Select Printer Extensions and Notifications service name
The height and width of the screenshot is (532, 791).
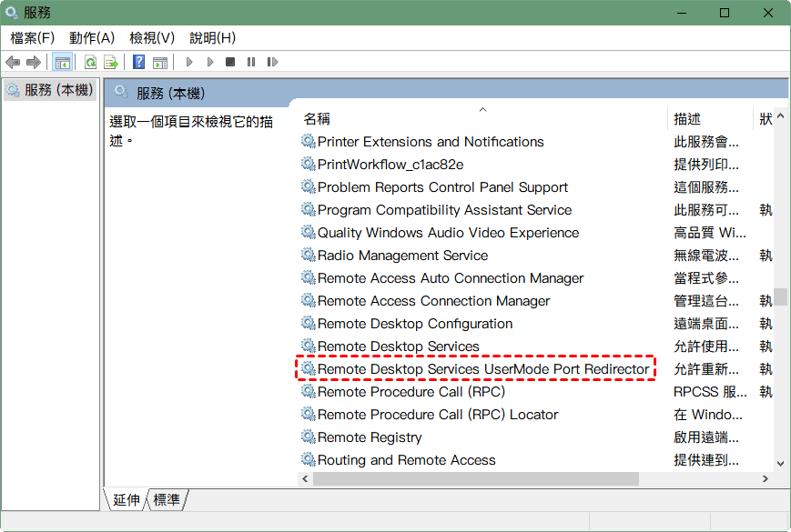click(x=431, y=142)
